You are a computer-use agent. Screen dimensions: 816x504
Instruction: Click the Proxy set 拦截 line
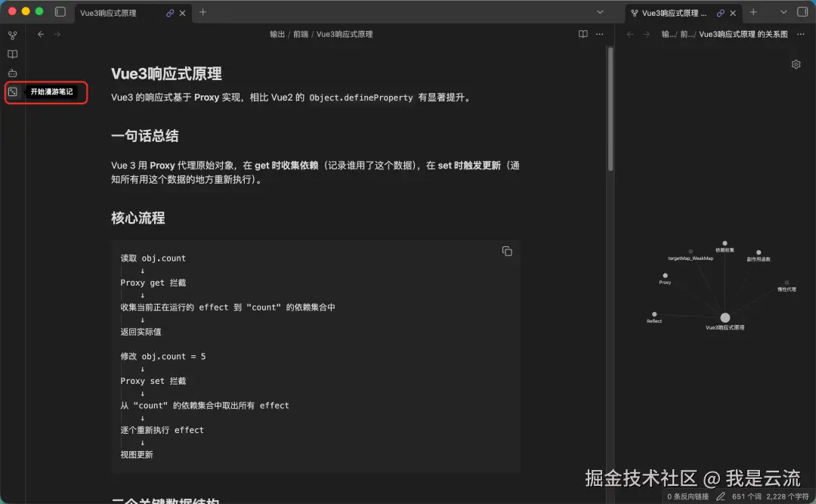tap(153, 381)
